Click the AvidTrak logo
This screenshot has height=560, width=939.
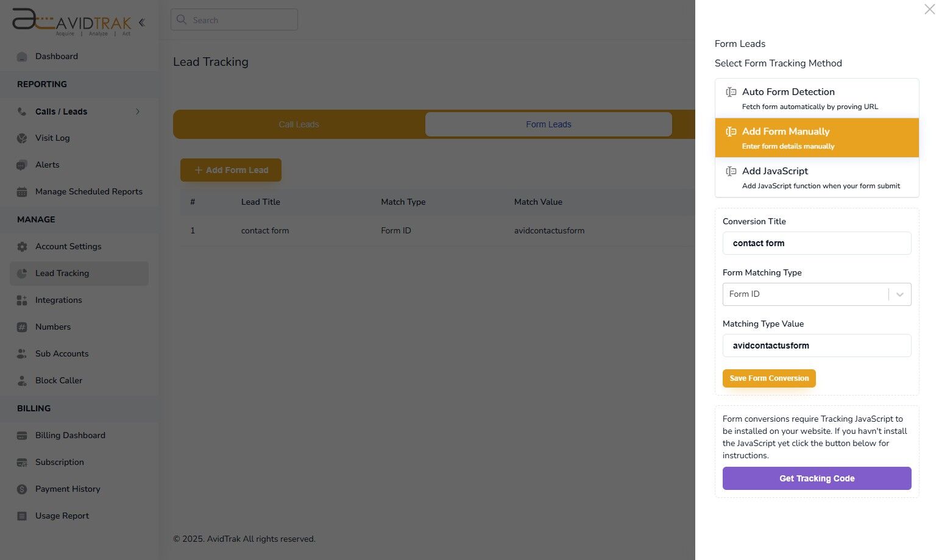(x=71, y=21)
